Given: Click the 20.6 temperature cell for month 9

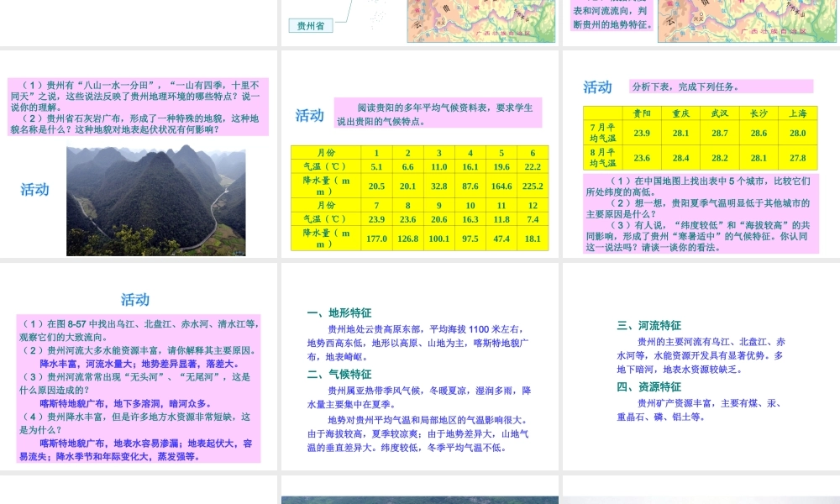Looking at the screenshot, I should 438,219.
